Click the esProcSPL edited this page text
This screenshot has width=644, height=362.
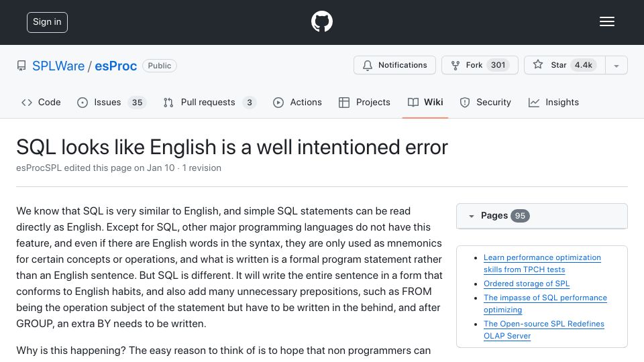[95, 168]
